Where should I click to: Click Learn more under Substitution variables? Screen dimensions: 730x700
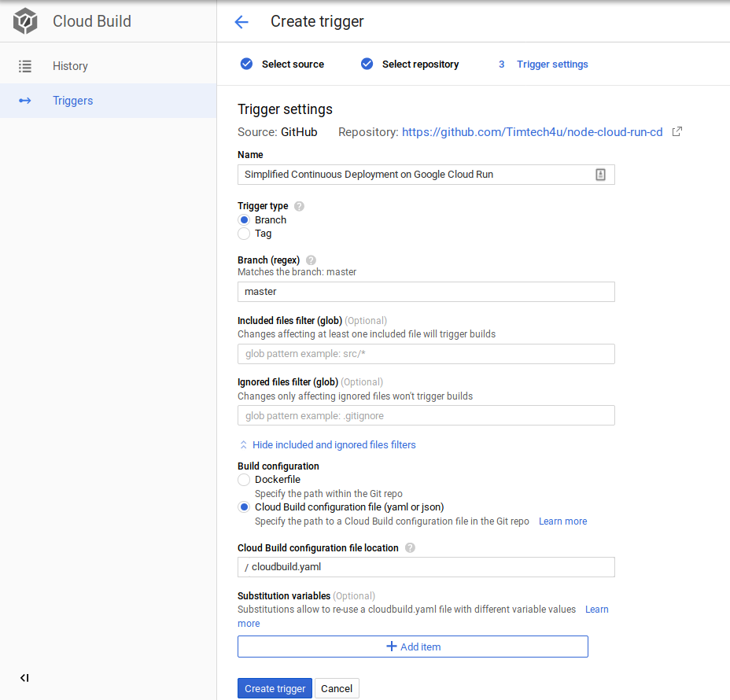click(x=597, y=610)
